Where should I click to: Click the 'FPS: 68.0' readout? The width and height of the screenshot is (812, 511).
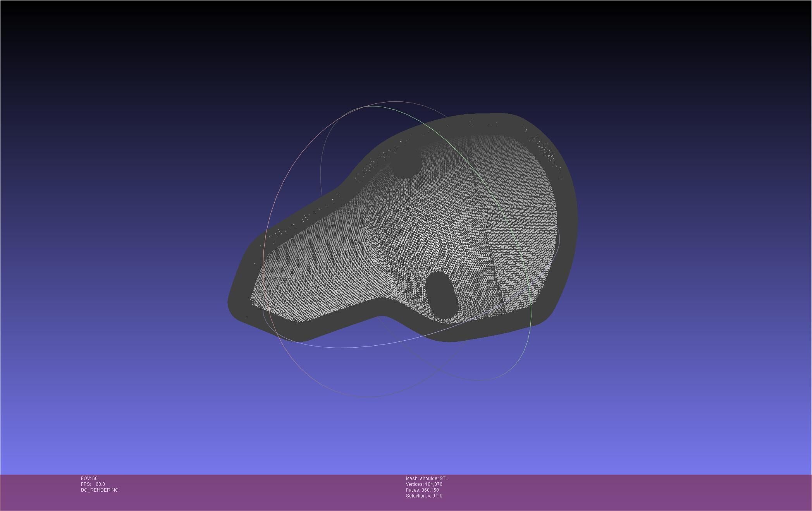pyautogui.click(x=93, y=484)
